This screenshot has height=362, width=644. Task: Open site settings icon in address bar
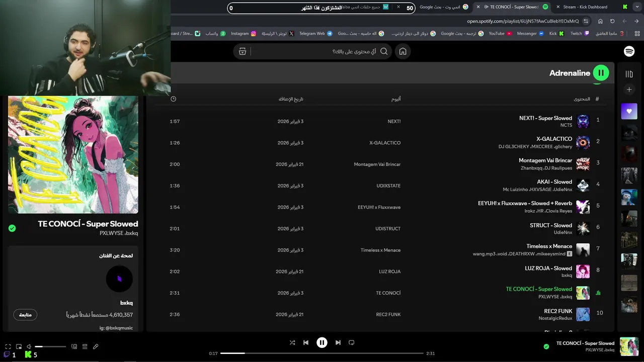(x=586, y=21)
